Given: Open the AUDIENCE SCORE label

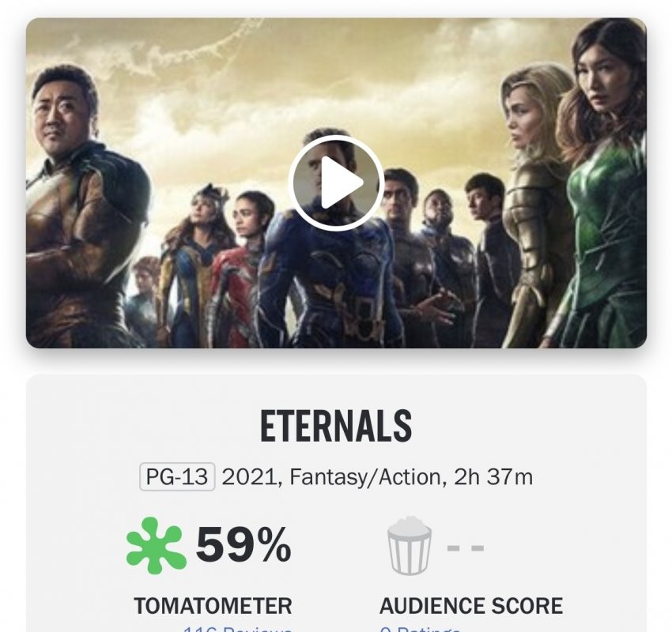Looking at the screenshot, I should pos(471,606).
